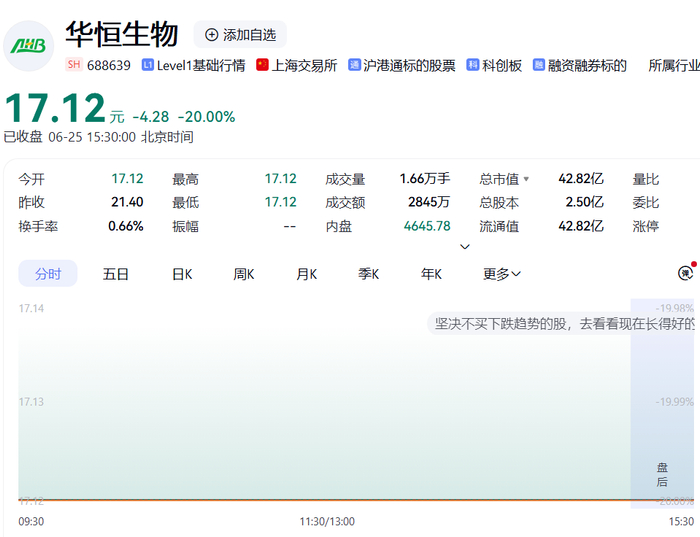Click the comment bubble 坚决不买下跌趋势的股
Screen dimensions: 700x537
click(x=563, y=324)
